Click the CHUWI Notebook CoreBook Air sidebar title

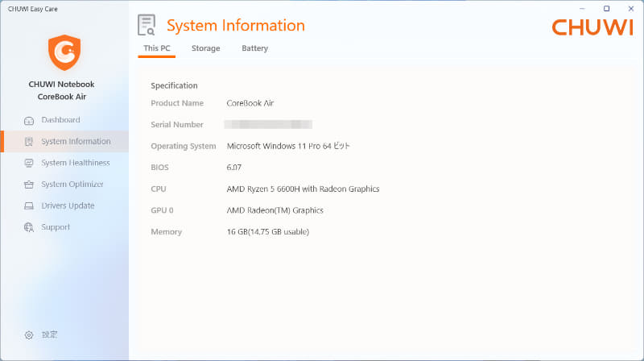[x=62, y=90]
